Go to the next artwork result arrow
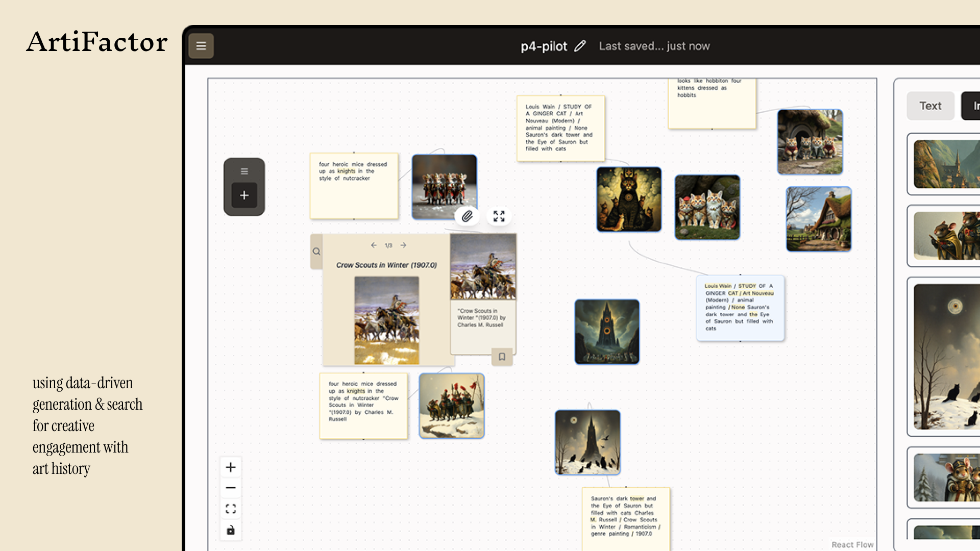The height and width of the screenshot is (551, 980). click(403, 245)
